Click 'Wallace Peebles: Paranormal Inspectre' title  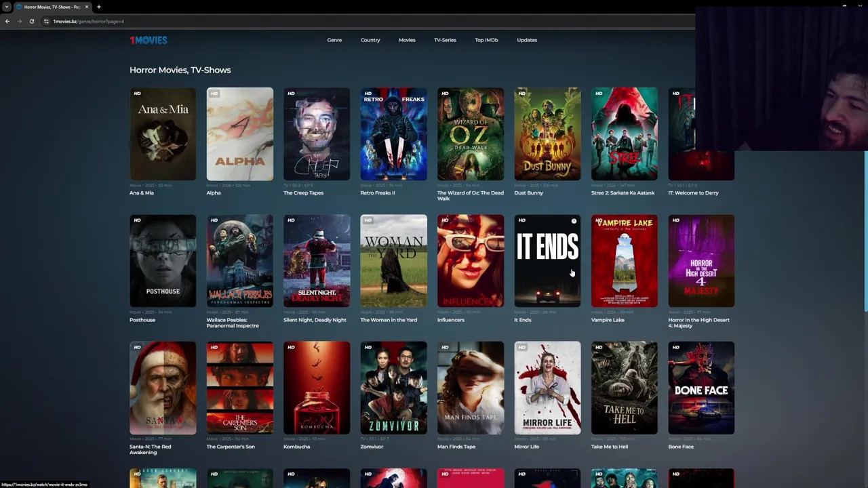point(233,323)
